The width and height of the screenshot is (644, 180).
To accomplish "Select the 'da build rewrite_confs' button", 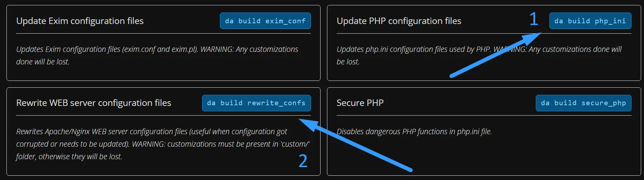I will [x=256, y=103].
